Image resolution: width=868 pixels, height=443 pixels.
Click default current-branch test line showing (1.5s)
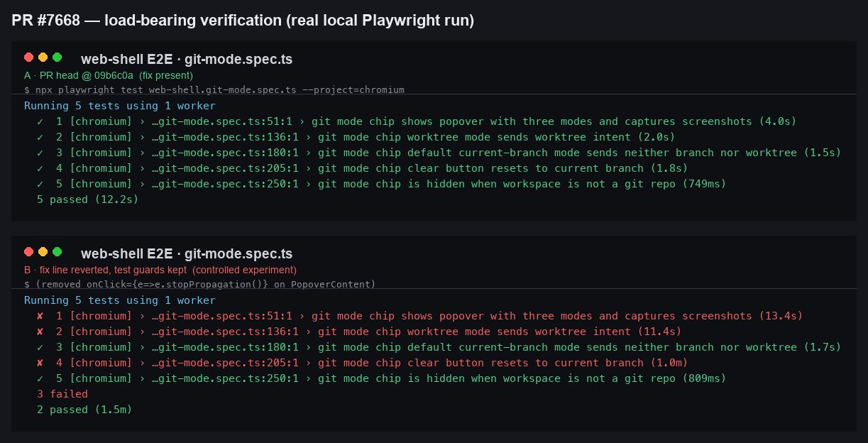439,153
